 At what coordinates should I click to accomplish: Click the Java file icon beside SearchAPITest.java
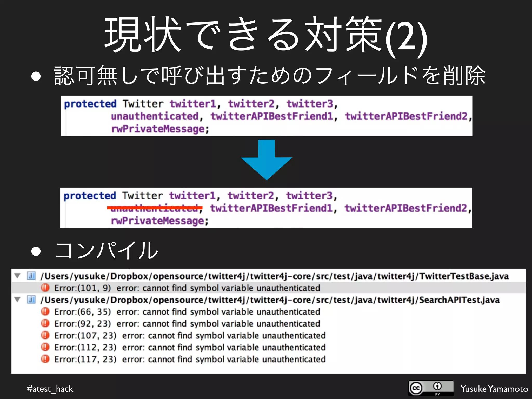click(31, 300)
